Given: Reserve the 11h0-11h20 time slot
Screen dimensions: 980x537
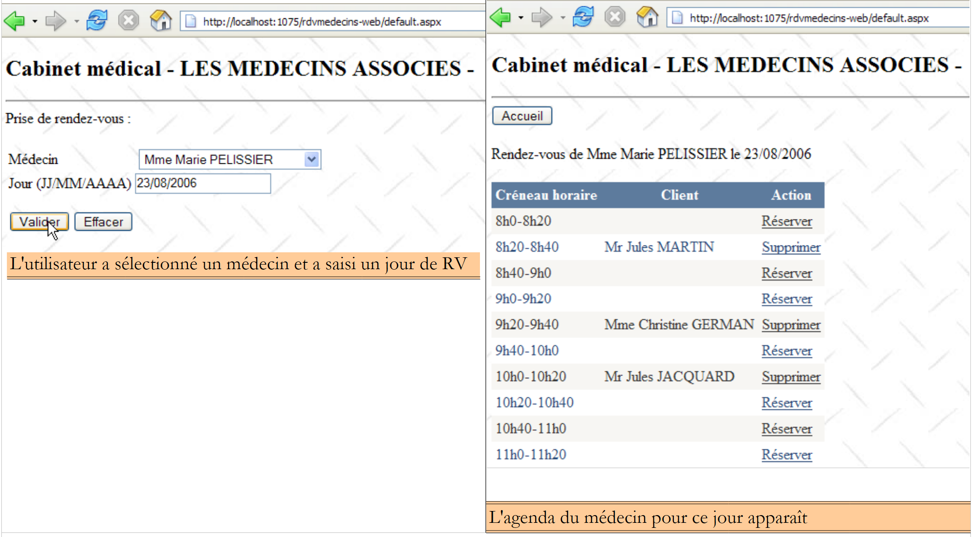Looking at the screenshot, I should [787, 455].
